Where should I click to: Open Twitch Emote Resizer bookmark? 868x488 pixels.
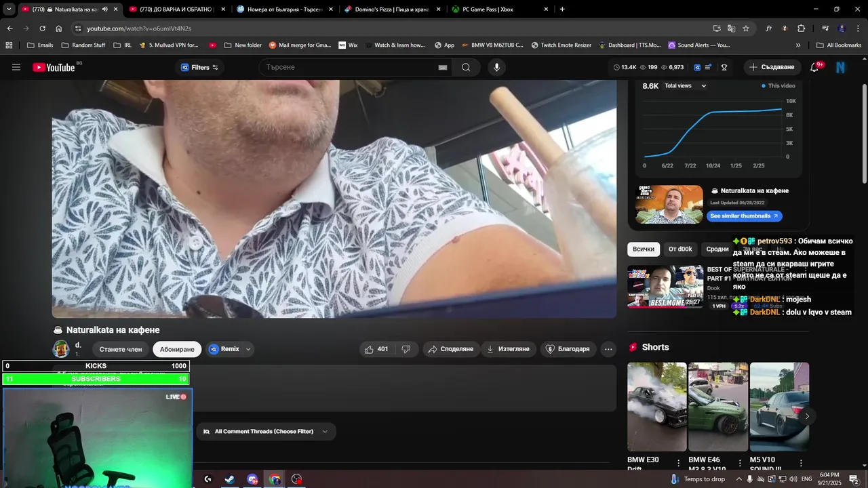pos(561,45)
